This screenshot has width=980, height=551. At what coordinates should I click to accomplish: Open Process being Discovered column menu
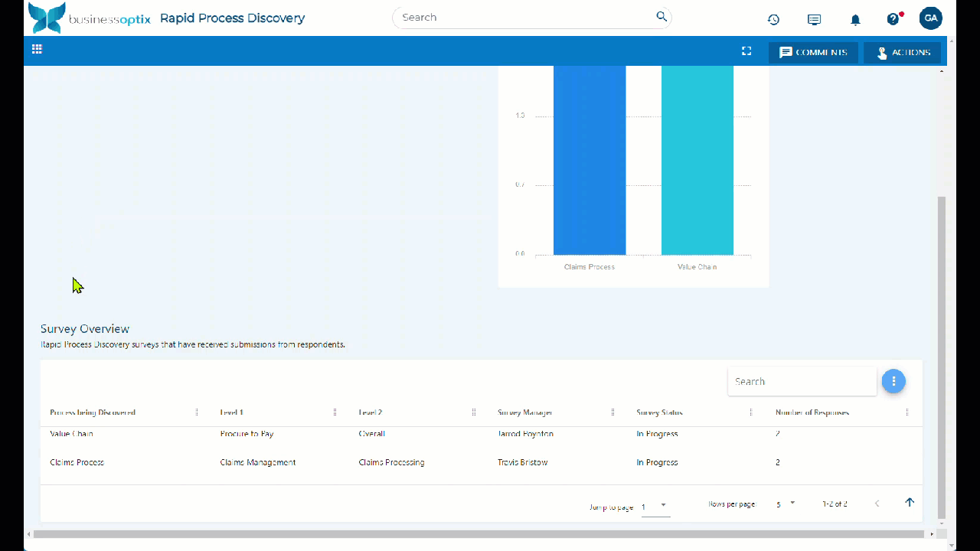point(197,412)
